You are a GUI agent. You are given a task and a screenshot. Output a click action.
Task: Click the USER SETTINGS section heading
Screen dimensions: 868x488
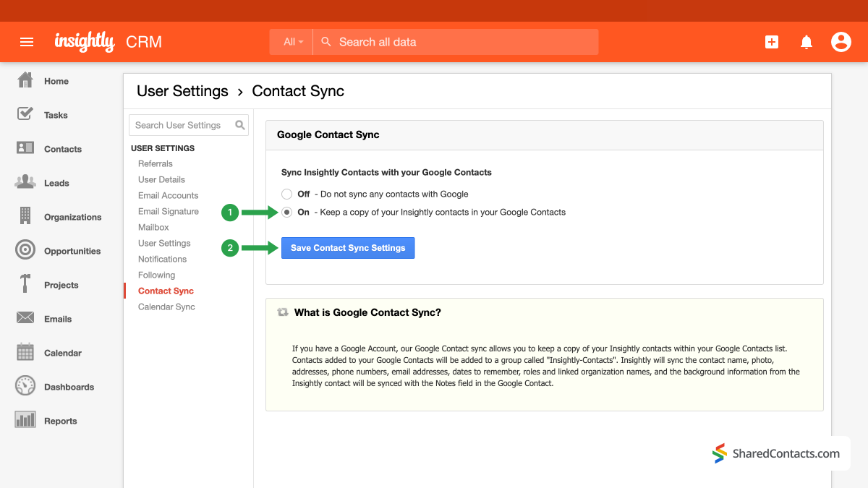pos(163,148)
